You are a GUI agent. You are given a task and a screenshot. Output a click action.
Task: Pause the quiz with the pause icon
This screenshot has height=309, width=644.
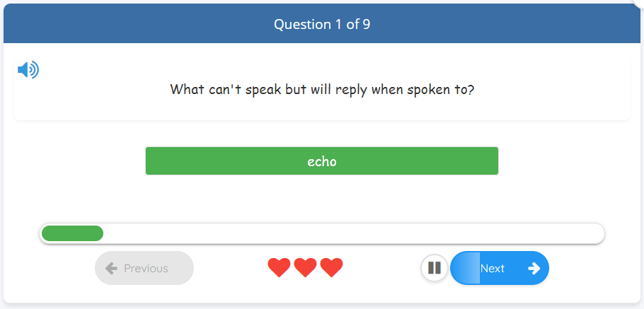(x=435, y=268)
